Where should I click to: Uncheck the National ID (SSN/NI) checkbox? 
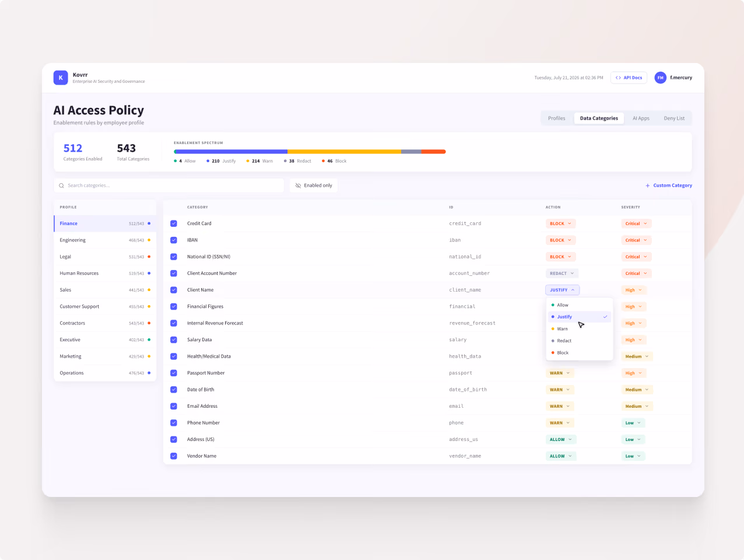click(x=174, y=257)
